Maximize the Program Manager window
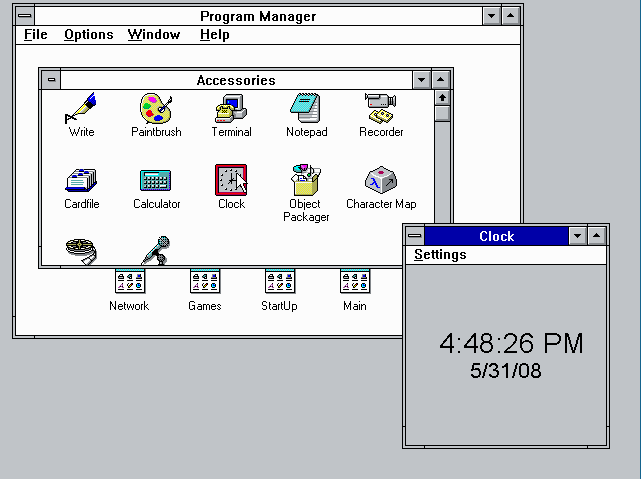The height and width of the screenshot is (479, 641). (x=510, y=16)
